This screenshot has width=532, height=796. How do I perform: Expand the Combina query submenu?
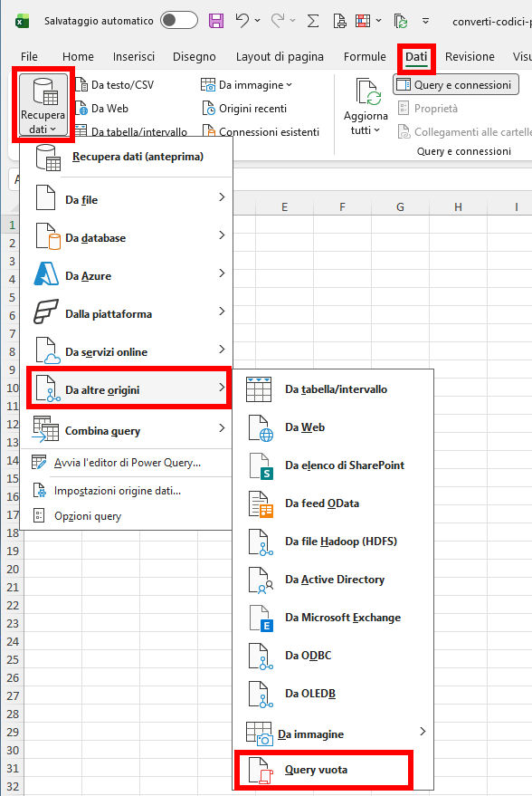[x=127, y=430]
